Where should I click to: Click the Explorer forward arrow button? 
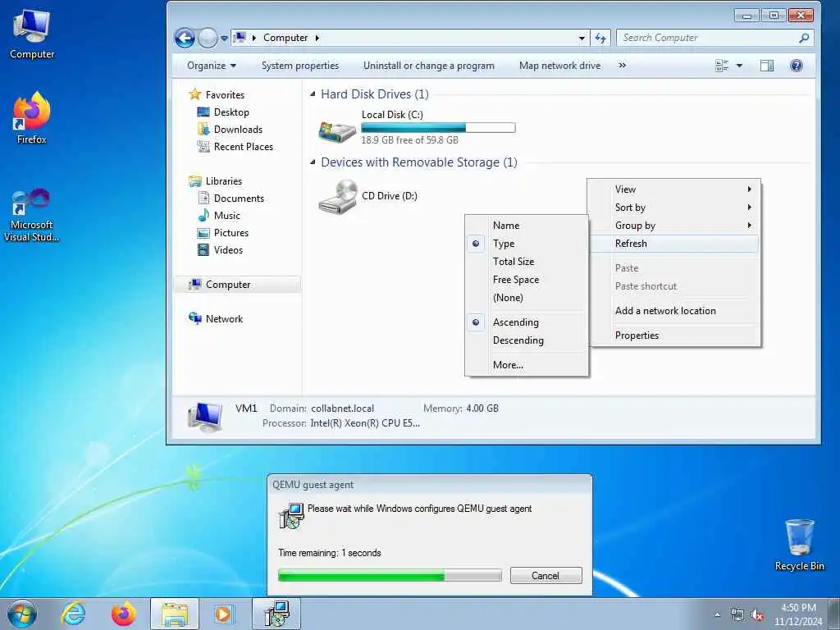208,38
